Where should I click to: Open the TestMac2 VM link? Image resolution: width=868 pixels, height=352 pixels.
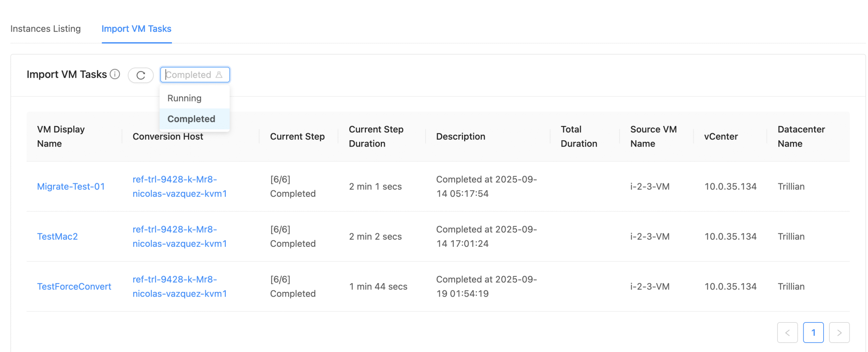click(x=57, y=236)
